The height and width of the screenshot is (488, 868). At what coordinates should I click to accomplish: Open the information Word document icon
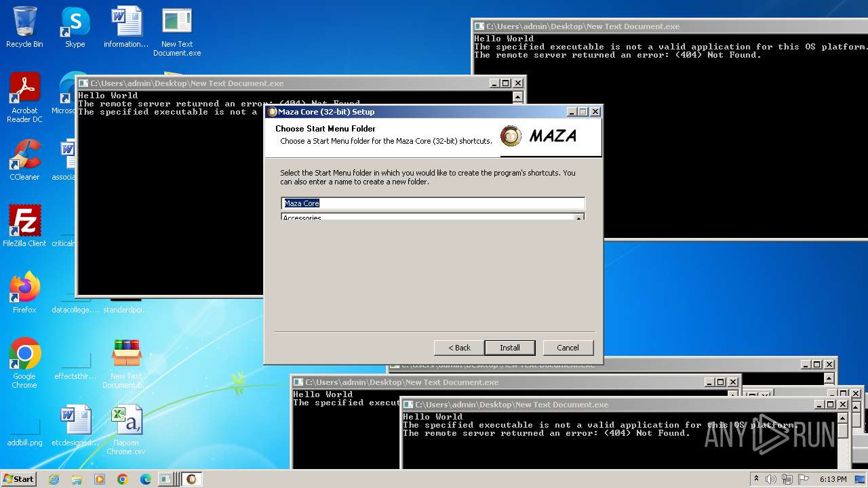click(126, 27)
